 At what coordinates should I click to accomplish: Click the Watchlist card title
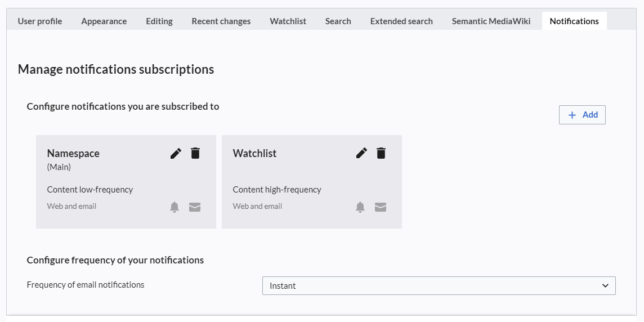coord(254,153)
